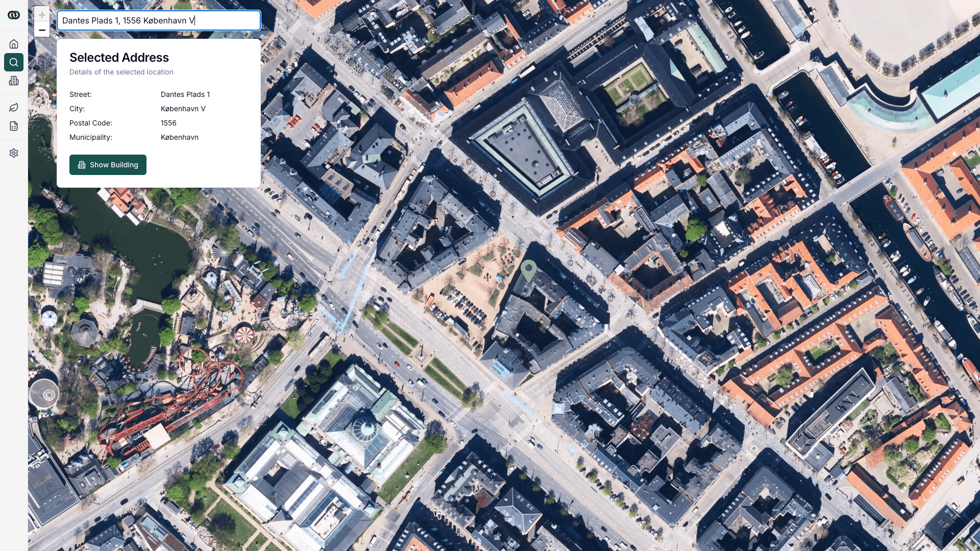Screen dimensions: 980x551
Task: Click the building icon inside Show Building
Action: coord(82,165)
